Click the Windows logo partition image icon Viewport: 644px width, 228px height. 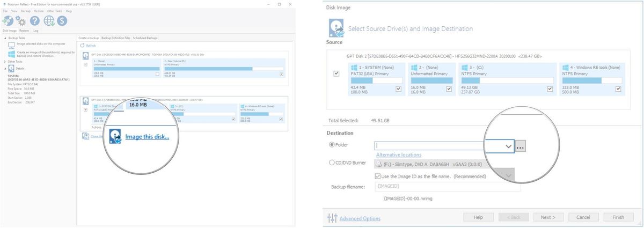pos(12,54)
